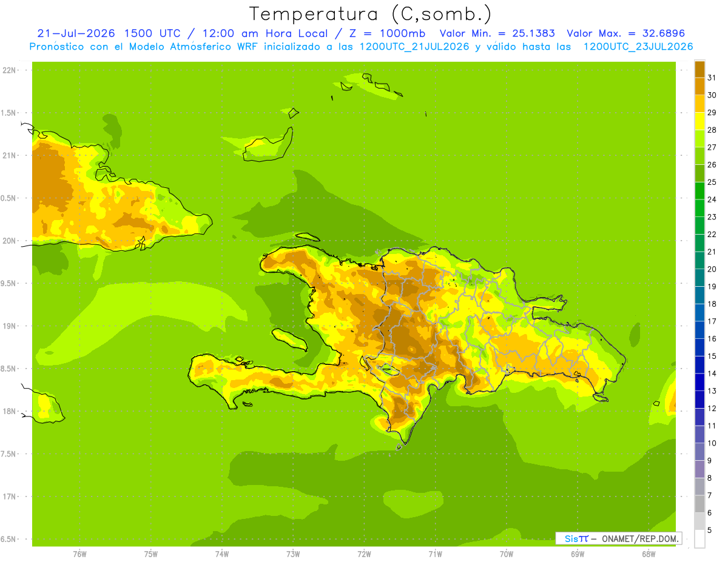Click the "18N" latitude axis label
Screen dimensions: 728x562
[9, 411]
